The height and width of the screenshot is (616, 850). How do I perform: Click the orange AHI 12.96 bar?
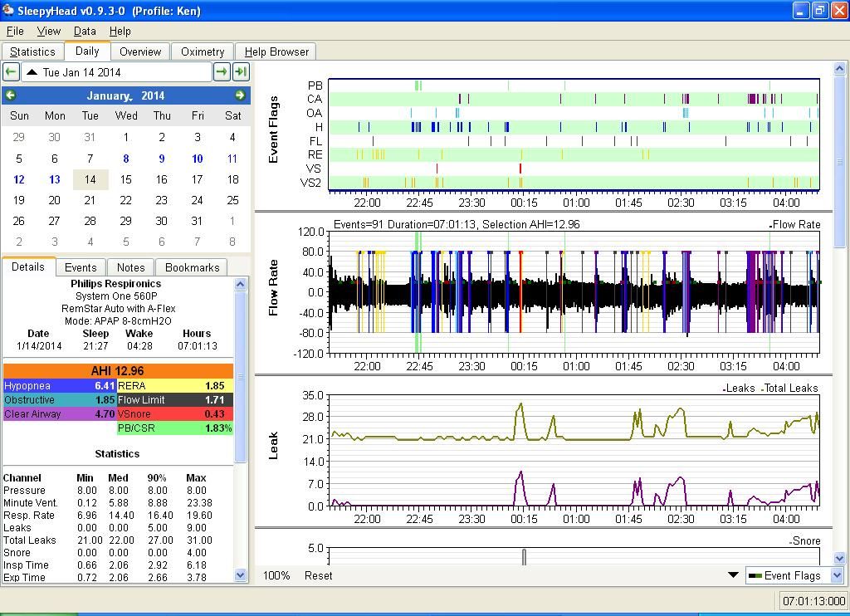(x=118, y=371)
